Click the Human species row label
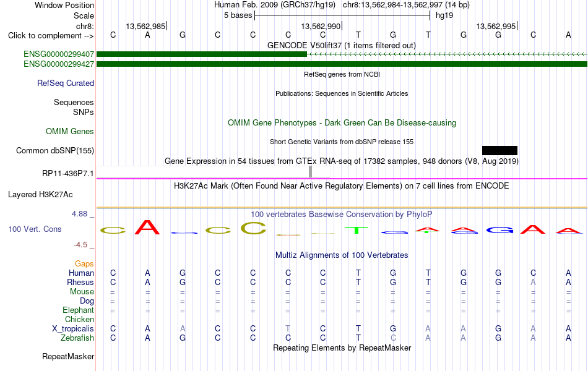Viewport: 588px width, 371px height. [81, 273]
